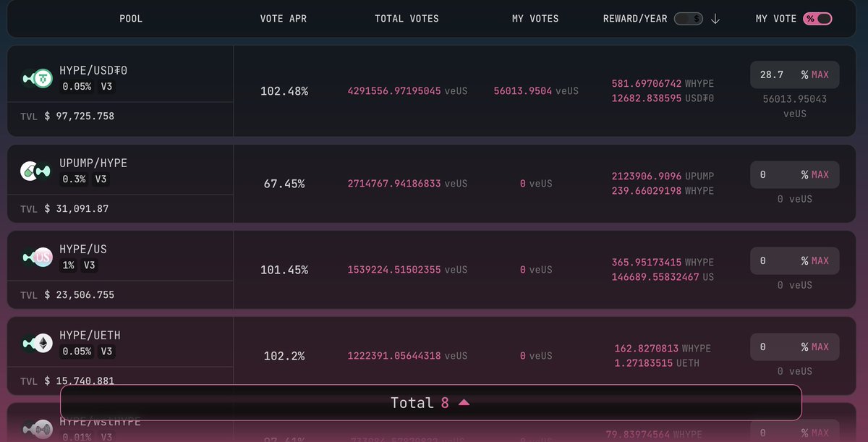Image resolution: width=868 pixels, height=442 pixels.
Task: Click the 101.45% vote APR value
Action: pos(284,270)
